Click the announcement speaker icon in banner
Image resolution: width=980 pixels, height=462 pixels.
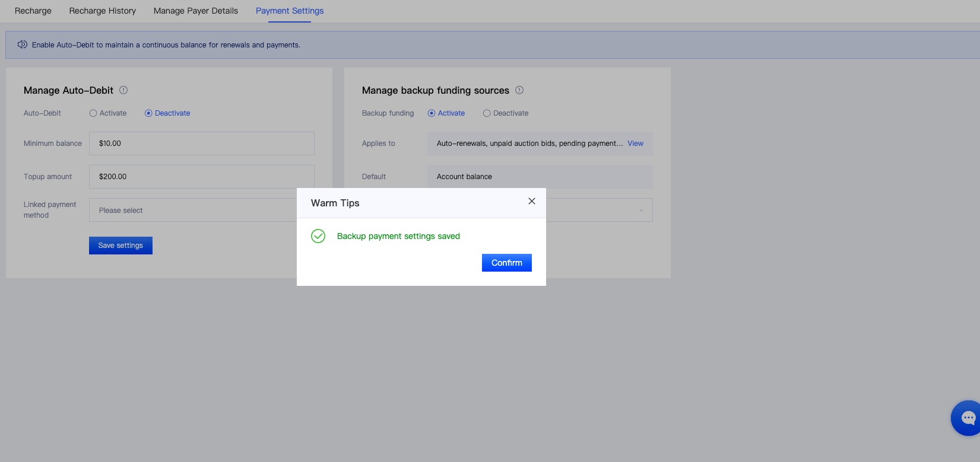23,44
